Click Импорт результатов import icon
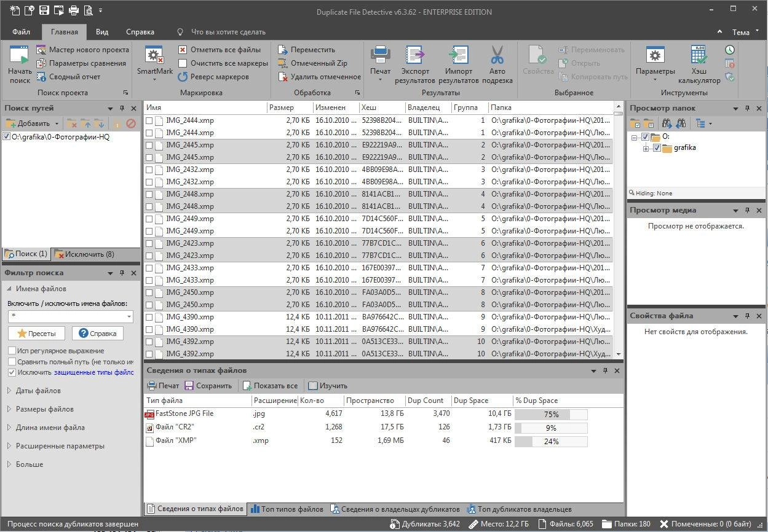Viewport: 768px width, 532px height. [458, 55]
